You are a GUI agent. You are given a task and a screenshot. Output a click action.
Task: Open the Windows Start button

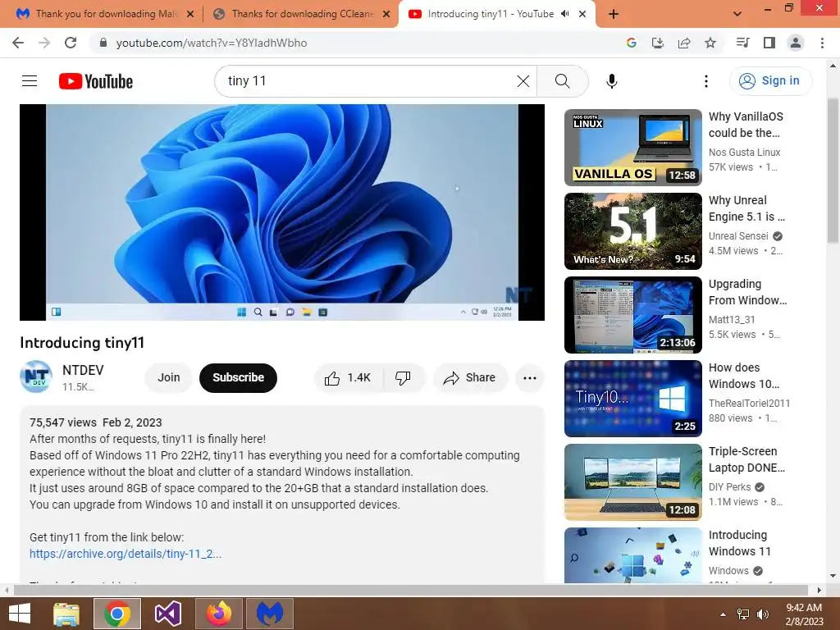coord(20,614)
